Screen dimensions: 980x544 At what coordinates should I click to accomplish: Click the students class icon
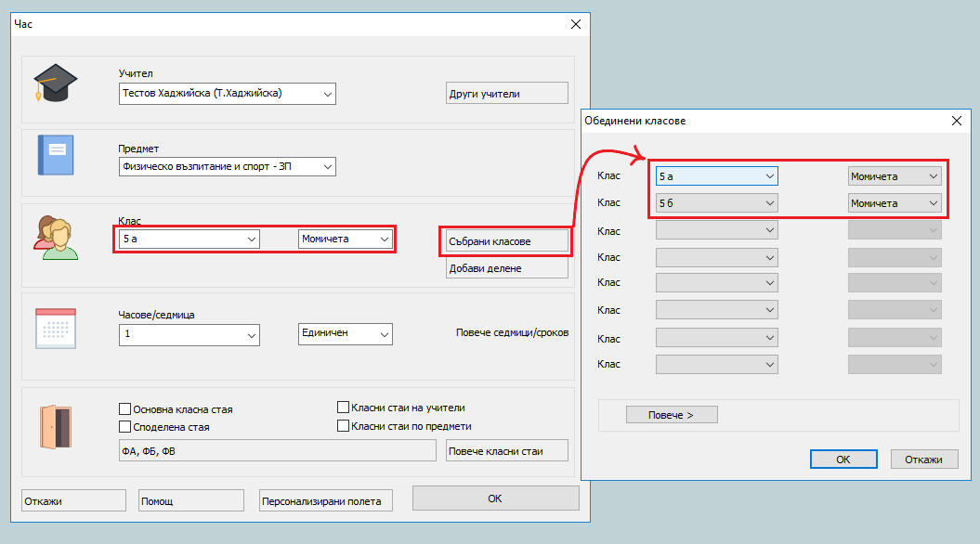click(x=54, y=237)
